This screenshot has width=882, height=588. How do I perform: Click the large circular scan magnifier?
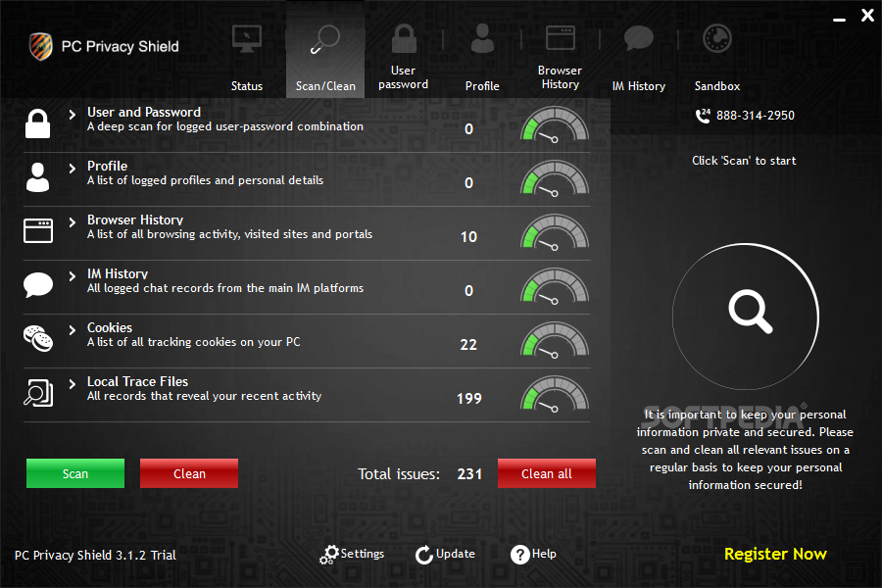click(746, 317)
